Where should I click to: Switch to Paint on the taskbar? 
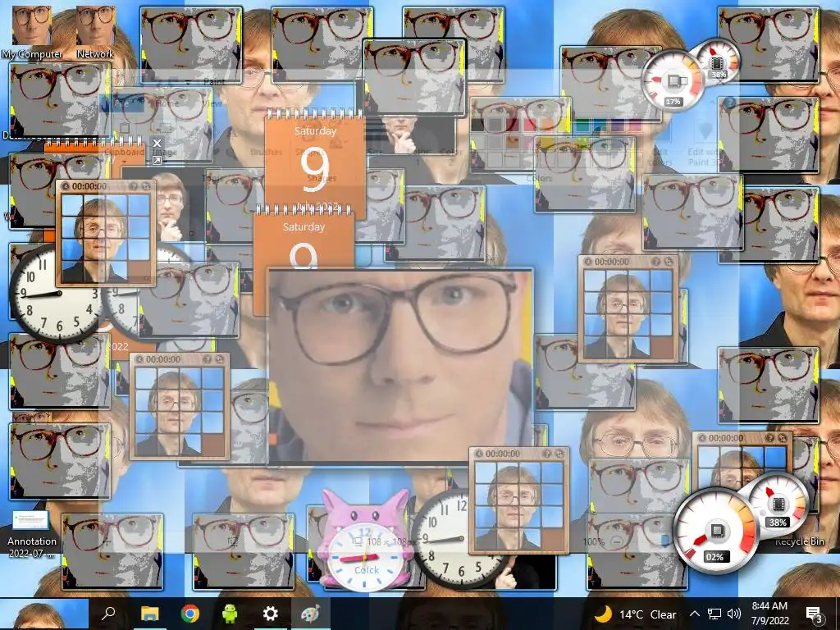pos(310,614)
